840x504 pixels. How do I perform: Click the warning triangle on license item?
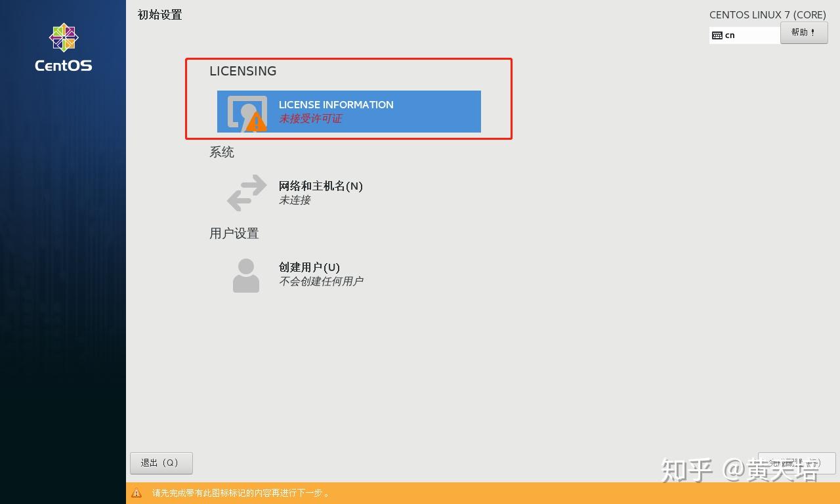[x=256, y=121]
